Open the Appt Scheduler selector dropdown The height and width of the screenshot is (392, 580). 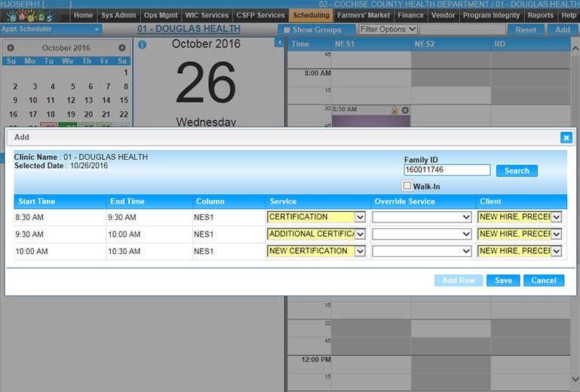[x=51, y=29]
